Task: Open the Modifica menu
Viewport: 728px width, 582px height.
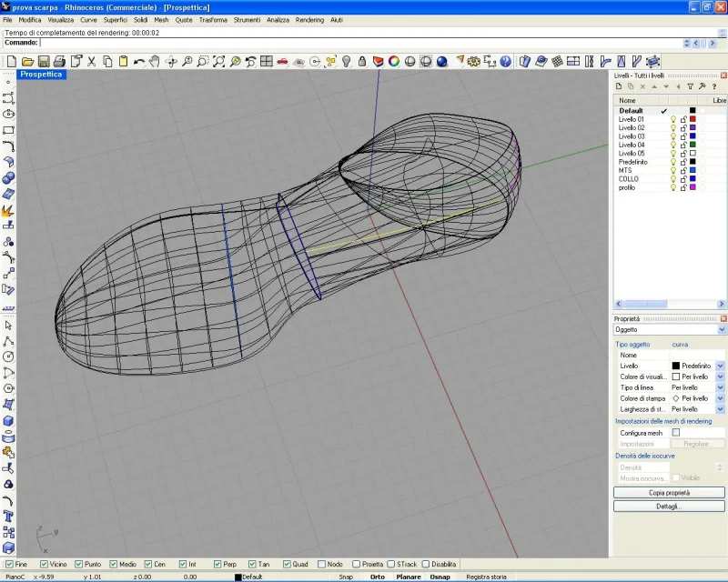Action: (x=30, y=20)
